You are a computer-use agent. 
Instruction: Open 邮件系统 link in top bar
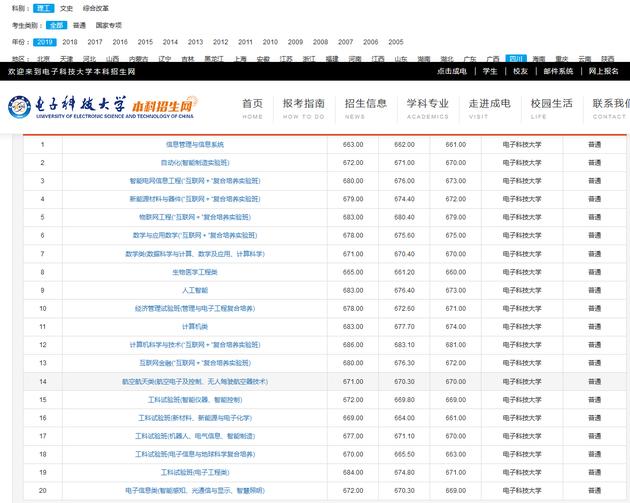point(558,71)
